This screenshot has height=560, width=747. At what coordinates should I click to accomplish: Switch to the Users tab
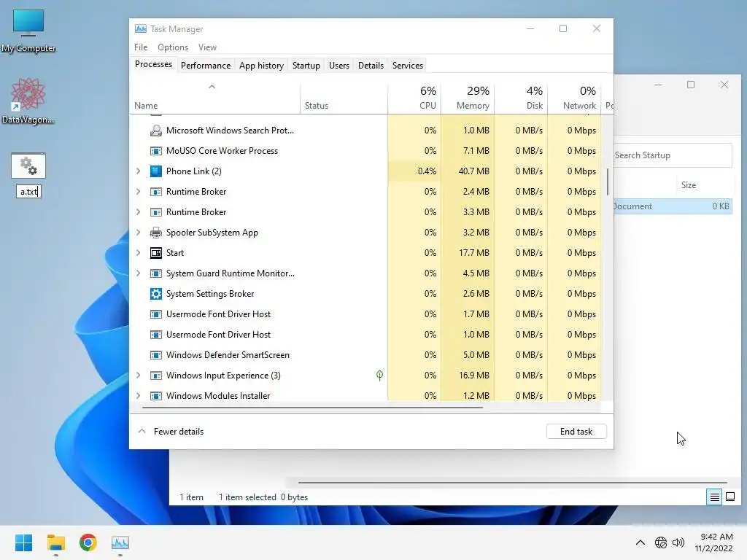click(339, 66)
